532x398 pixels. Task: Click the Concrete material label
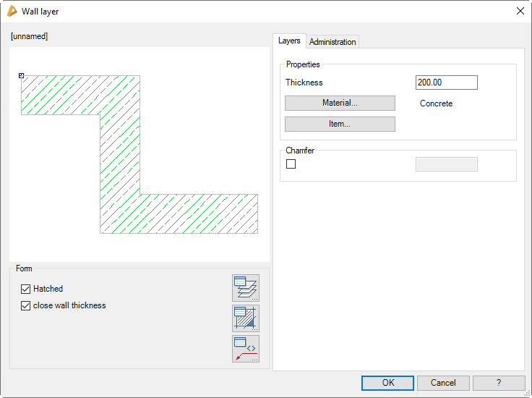coord(436,103)
